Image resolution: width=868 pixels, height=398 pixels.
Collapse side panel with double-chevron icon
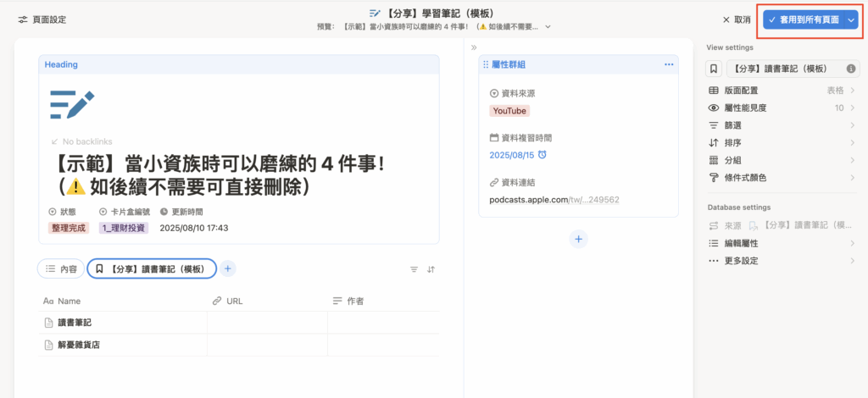pos(474,47)
